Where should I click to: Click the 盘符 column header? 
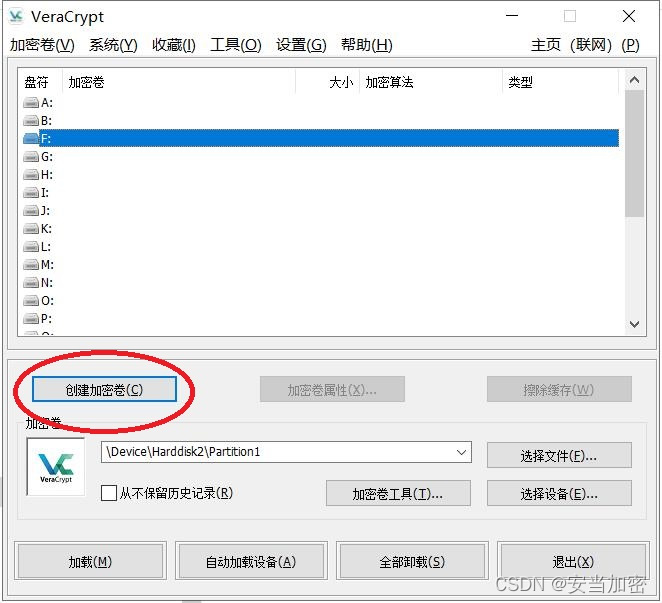tap(40, 81)
